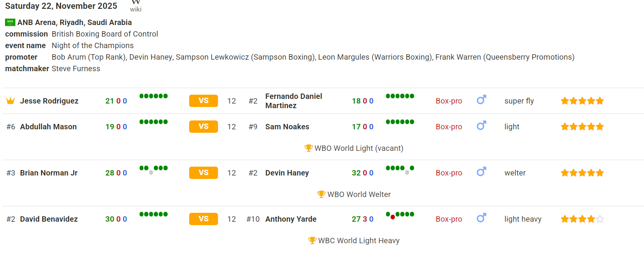Click the VS button for Norman vs Haney
The height and width of the screenshot is (254, 644).
[x=203, y=173]
